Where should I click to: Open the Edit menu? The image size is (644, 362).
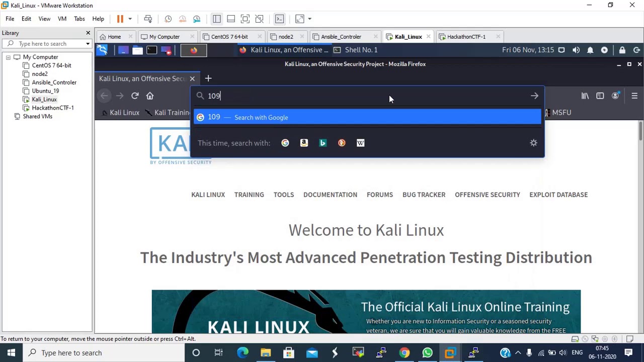click(x=26, y=19)
